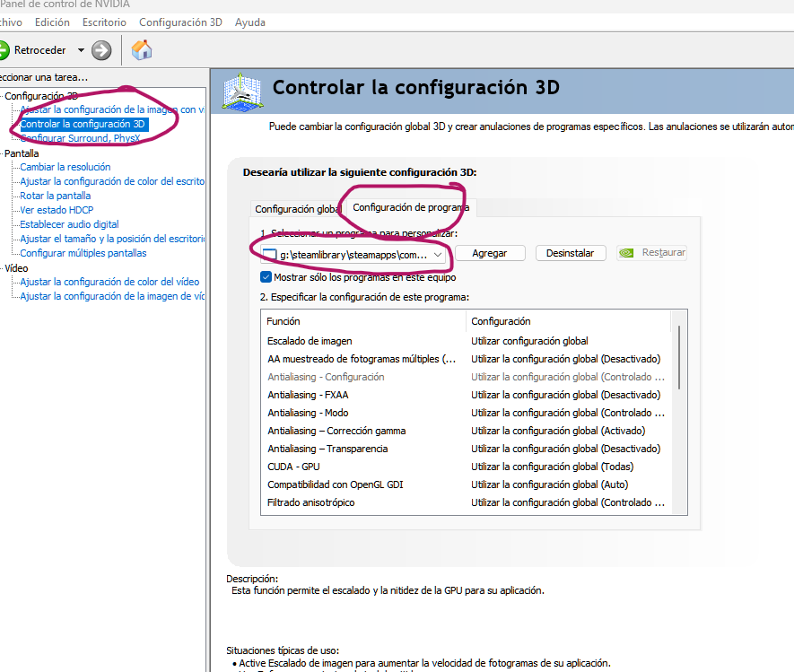Select the Filtrado anisotrópico row
794x672 pixels.
coord(466,502)
